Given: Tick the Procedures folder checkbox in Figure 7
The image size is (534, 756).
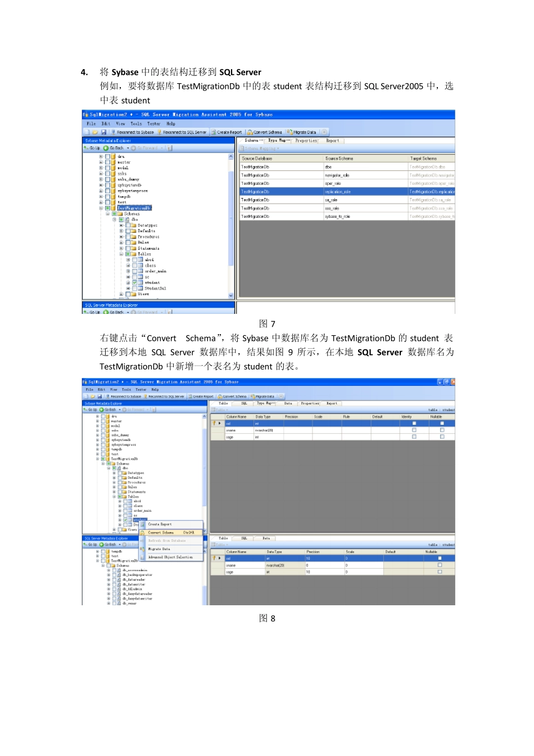Looking at the screenshot, I should click(128, 237).
